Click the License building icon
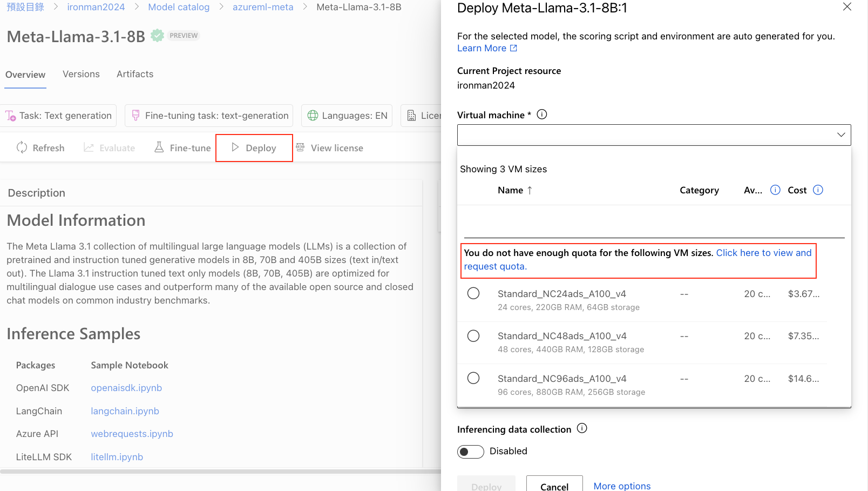Screen dimensions: 868x491 (411, 116)
